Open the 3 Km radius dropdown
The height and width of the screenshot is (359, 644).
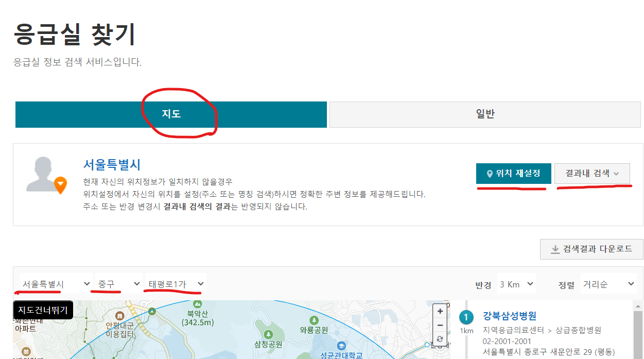click(516, 283)
